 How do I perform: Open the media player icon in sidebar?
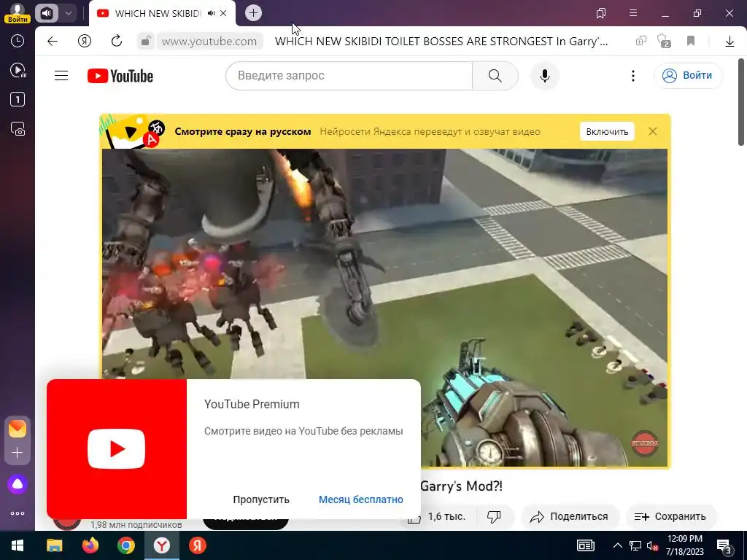click(x=18, y=71)
